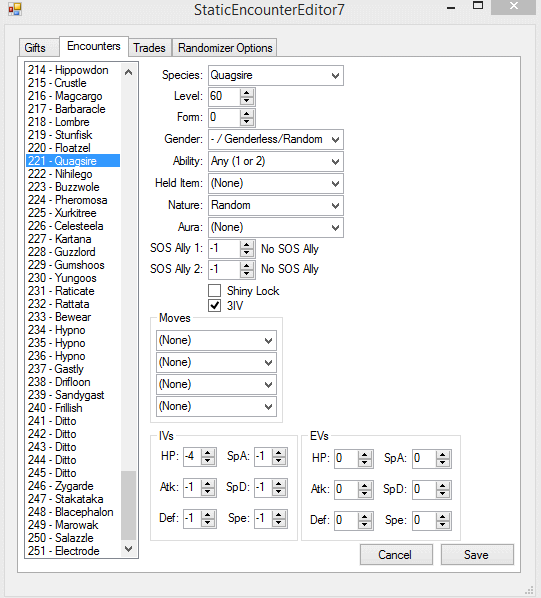
Task: Uncheck the 3IV checkbox
Action: point(215,305)
